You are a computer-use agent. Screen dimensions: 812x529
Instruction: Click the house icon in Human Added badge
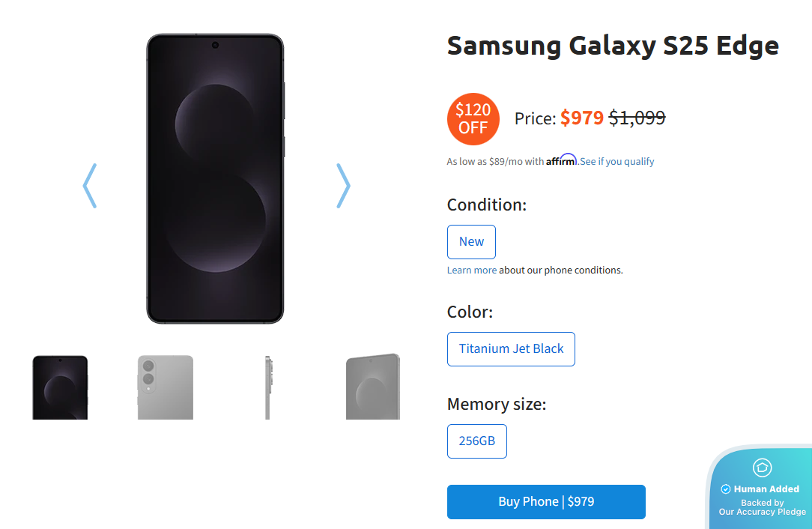click(x=762, y=468)
